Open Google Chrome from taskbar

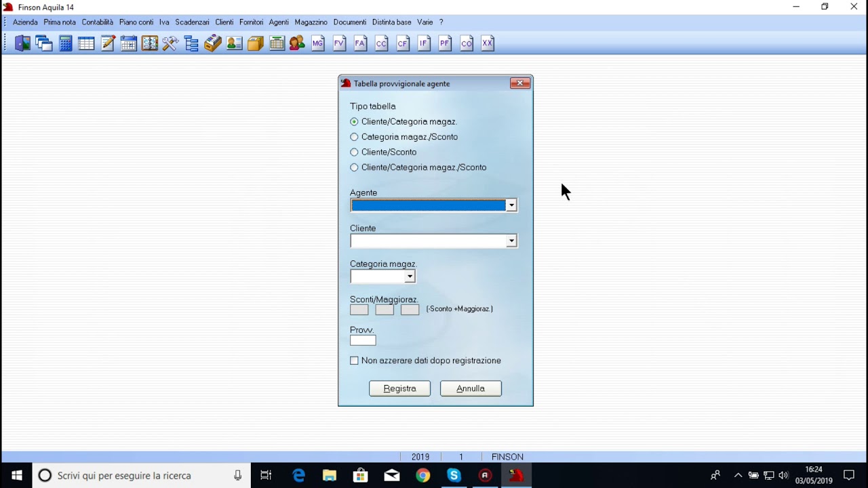[422, 476]
